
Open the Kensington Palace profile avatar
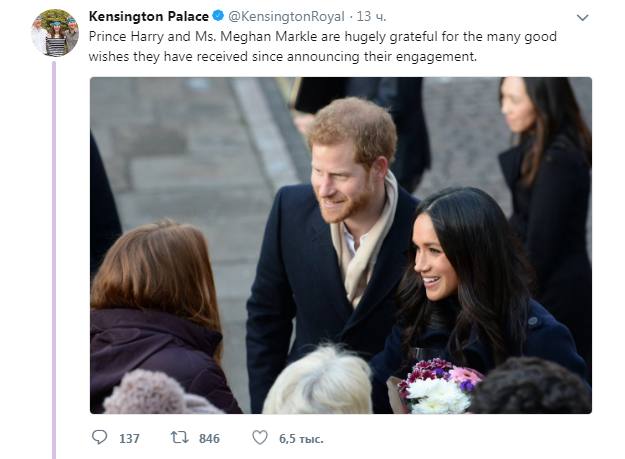pyautogui.click(x=55, y=33)
